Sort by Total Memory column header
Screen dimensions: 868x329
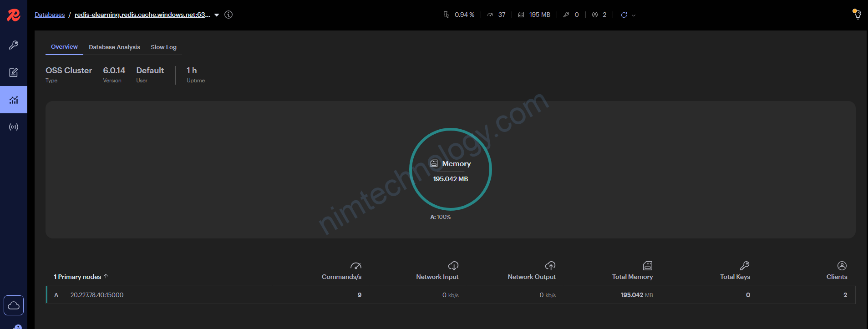click(x=632, y=277)
